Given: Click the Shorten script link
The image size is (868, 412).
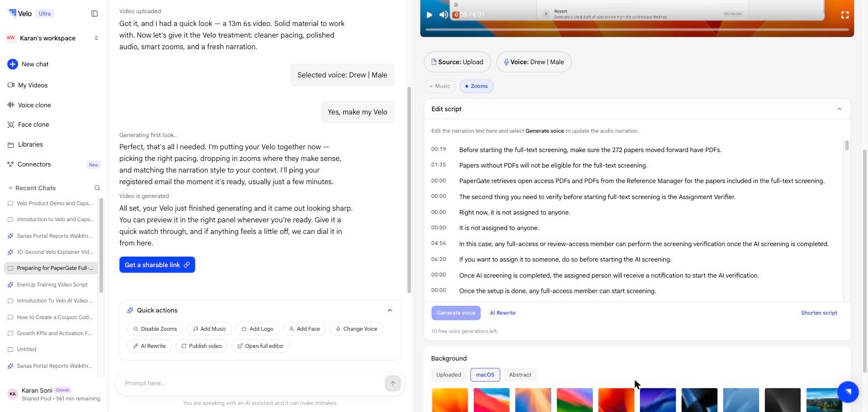Looking at the screenshot, I should click(819, 313).
